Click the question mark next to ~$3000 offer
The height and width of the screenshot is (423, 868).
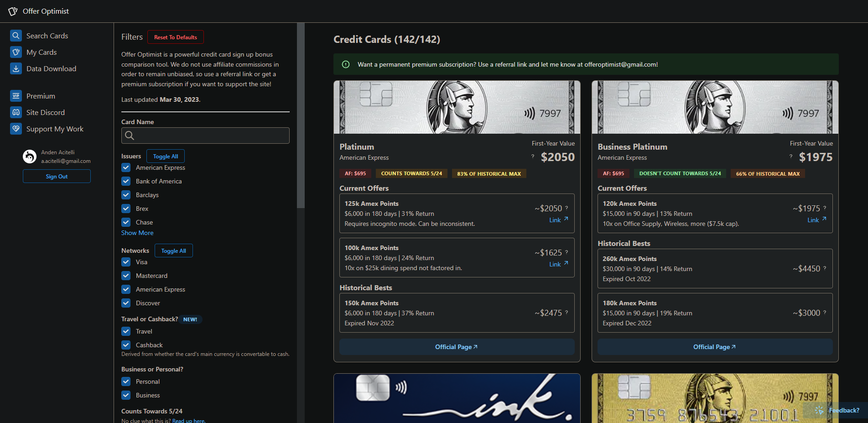point(825,312)
